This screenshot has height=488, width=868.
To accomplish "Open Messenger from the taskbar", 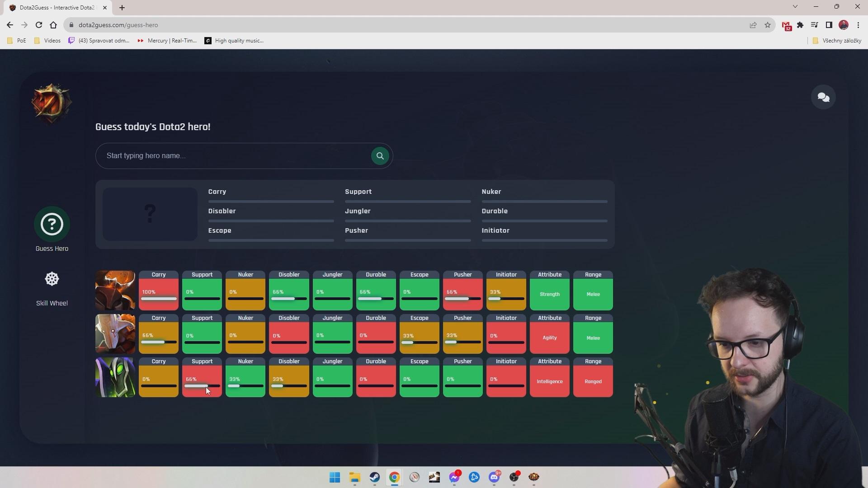I will pyautogui.click(x=454, y=477).
